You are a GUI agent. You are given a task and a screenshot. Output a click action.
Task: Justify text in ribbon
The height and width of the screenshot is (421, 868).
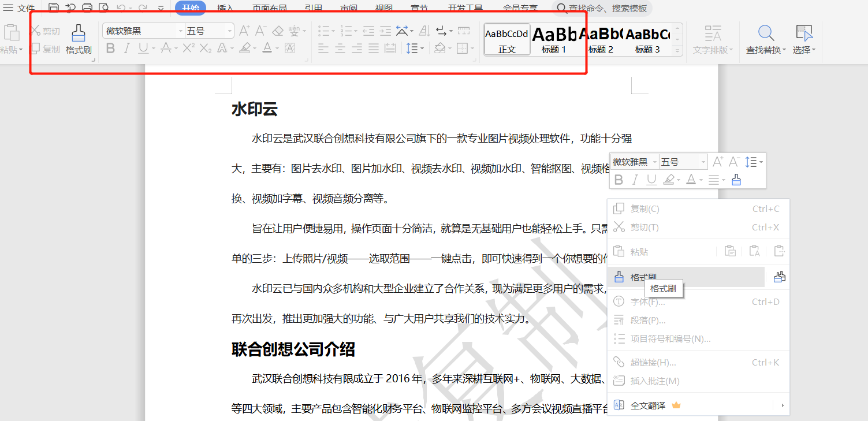coord(374,49)
